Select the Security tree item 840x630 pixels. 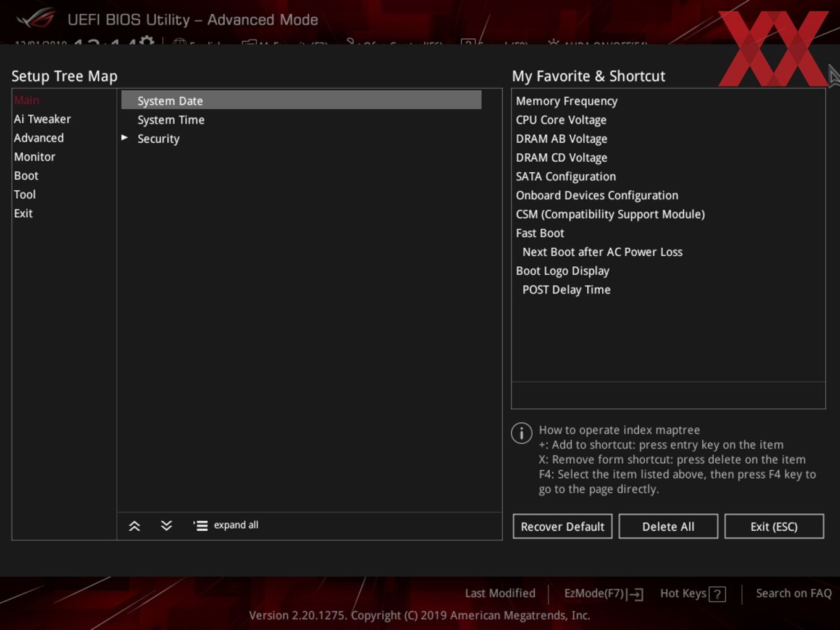(x=158, y=139)
